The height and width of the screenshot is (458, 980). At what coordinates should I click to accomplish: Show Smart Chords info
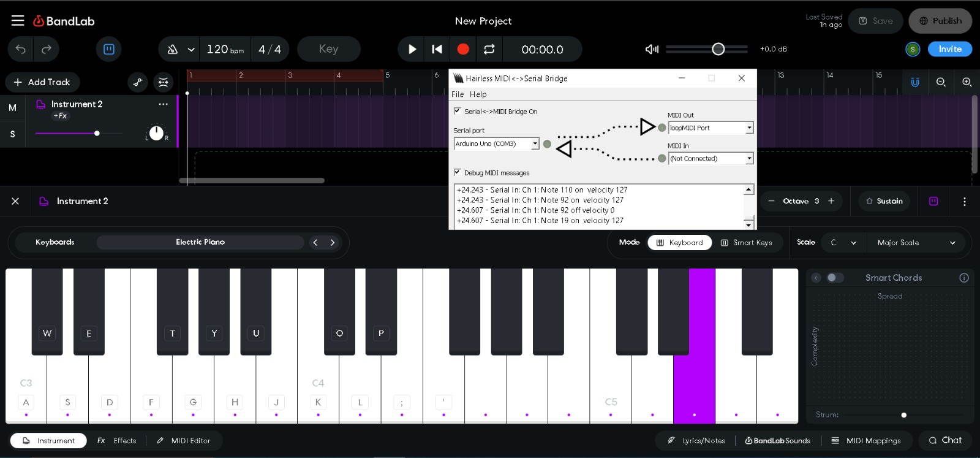click(964, 278)
